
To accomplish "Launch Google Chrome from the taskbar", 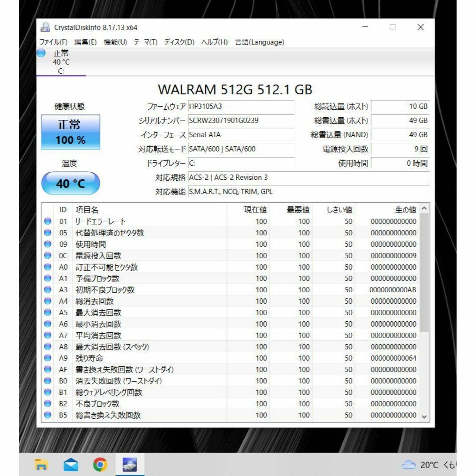I will point(100,465).
